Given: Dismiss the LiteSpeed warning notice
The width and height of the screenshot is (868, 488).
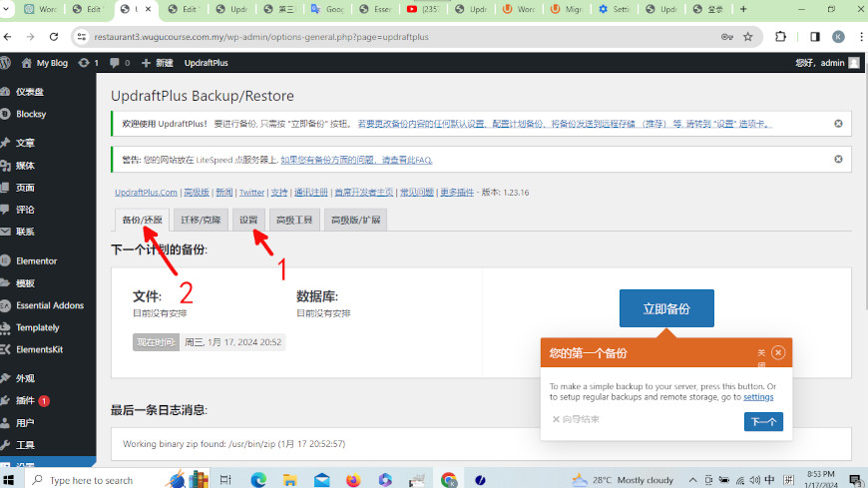Looking at the screenshot, I should pyautogui.click(x=838, y=160).
